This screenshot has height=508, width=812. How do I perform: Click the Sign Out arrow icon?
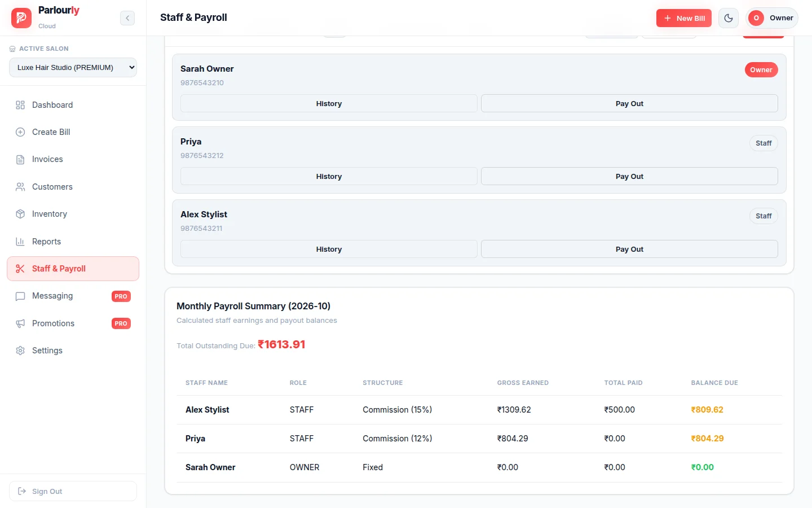tap(22, 491)
